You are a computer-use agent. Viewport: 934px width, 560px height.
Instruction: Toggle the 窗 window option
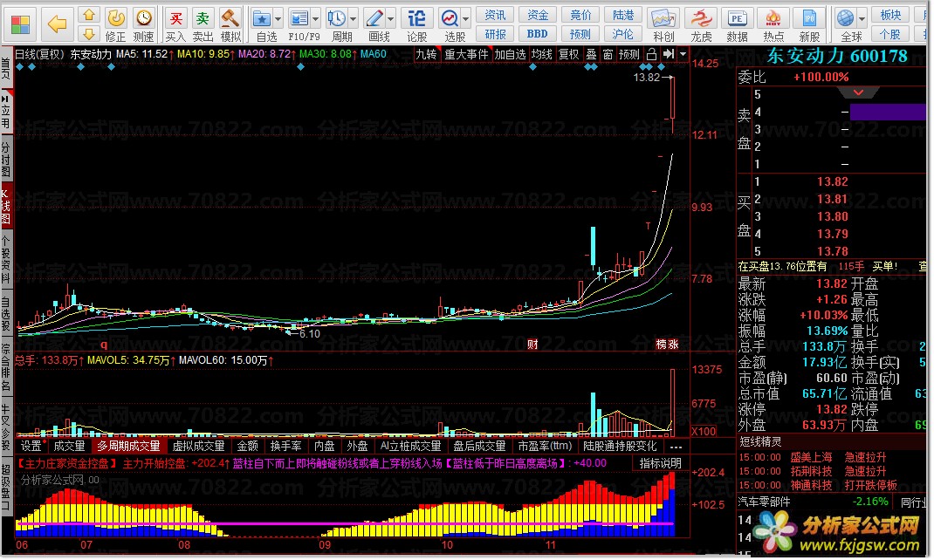click(x=608, y=55)
